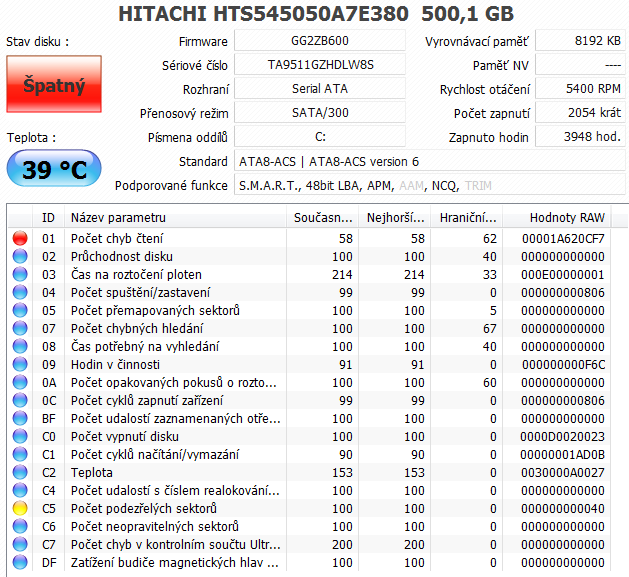Click the status icon for Počet cyklů načítání/vymazání
The height and width of the screenshot is (577, 629).
(x=20, y=455)
